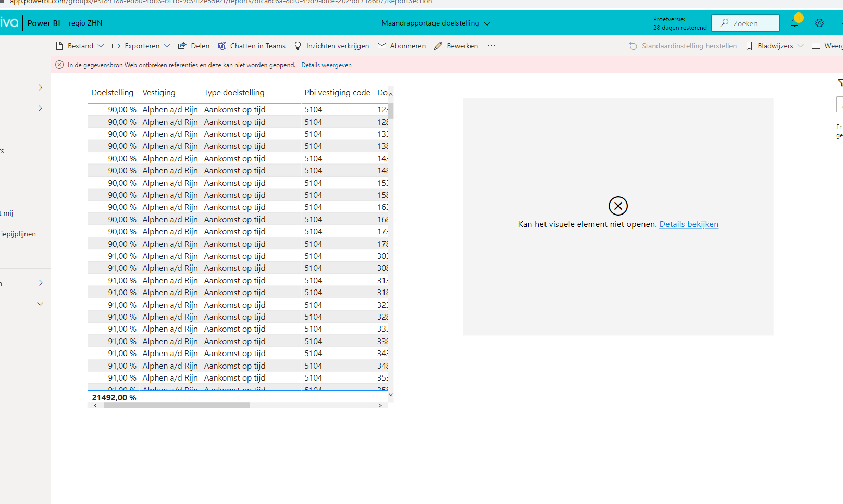
Task: Click Bewerken to edit the report
Action: point(456,46)
